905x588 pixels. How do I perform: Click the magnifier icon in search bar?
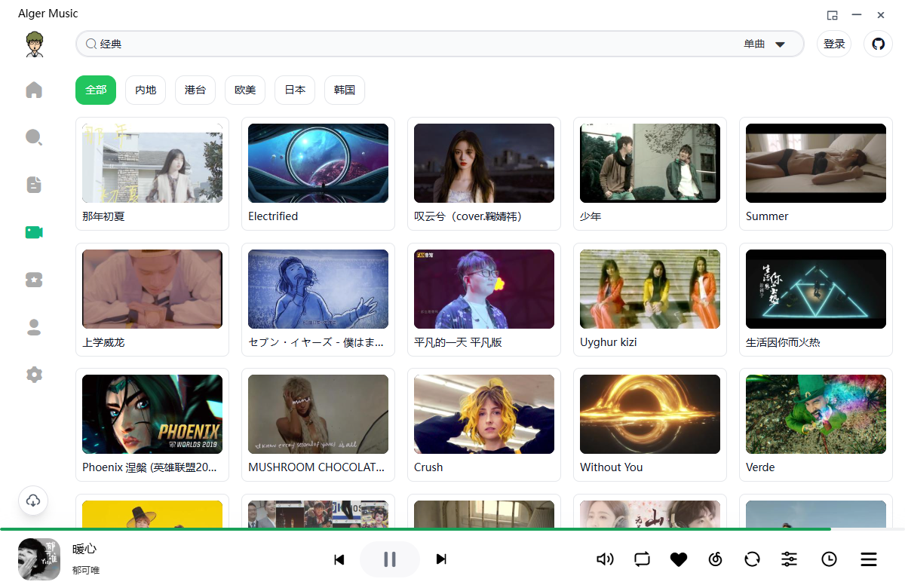tap(90, 44)
